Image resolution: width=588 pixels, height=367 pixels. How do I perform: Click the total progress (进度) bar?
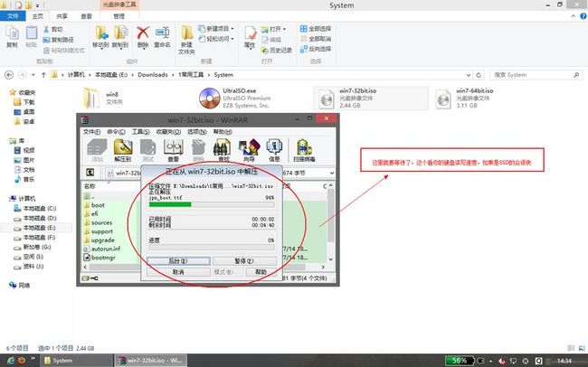coord(212,248)
